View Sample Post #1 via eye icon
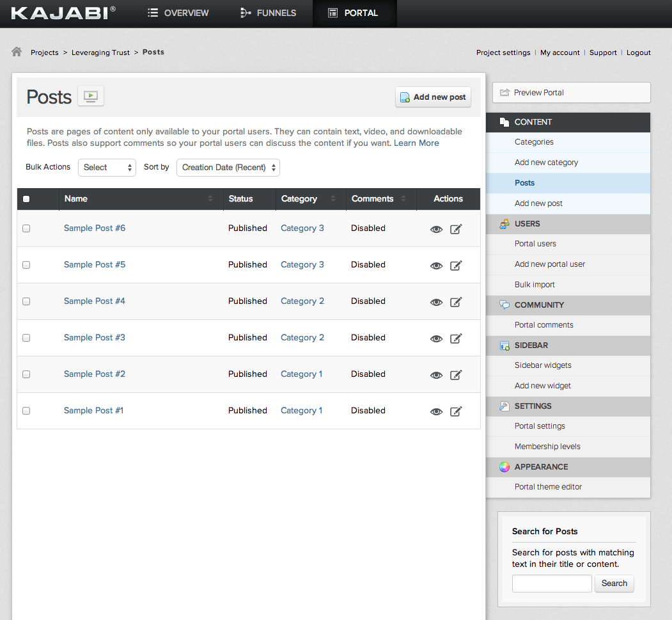Screen dimensions: 672x620 [436, 411]
